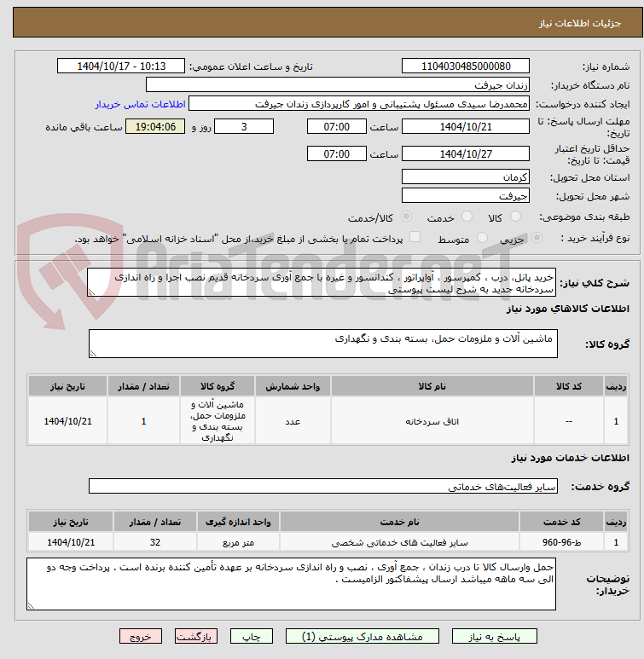Click the 1404/10/21 response deadline field
Image resolution: width=644 pixels, height=659 pixels.
(x=465, y=126)
